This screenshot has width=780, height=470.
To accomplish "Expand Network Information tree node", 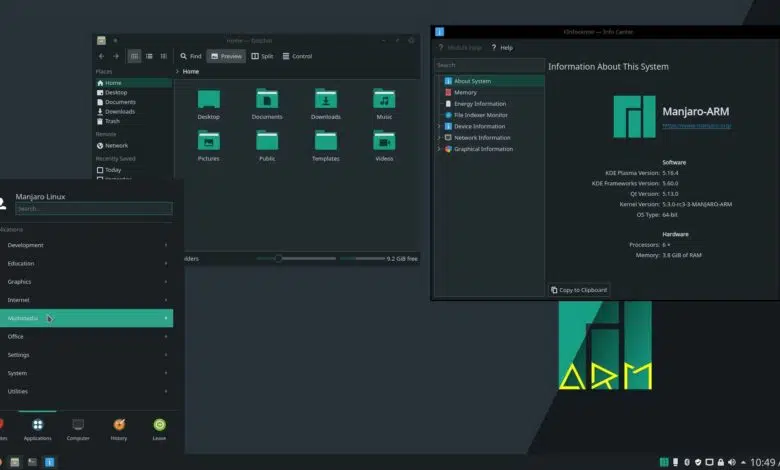I will [439, 138].
